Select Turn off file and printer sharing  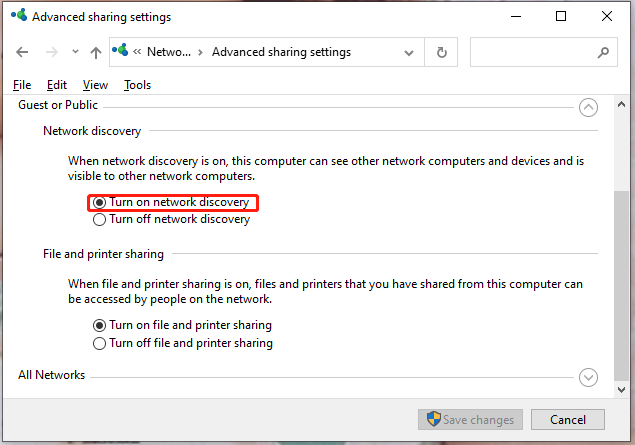coord(183,343)
